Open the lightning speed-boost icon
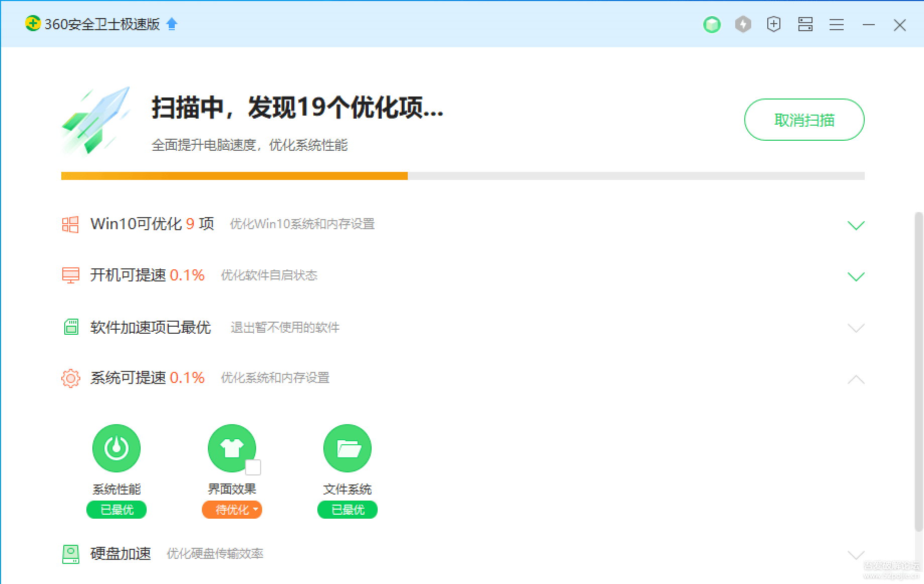 743,24
